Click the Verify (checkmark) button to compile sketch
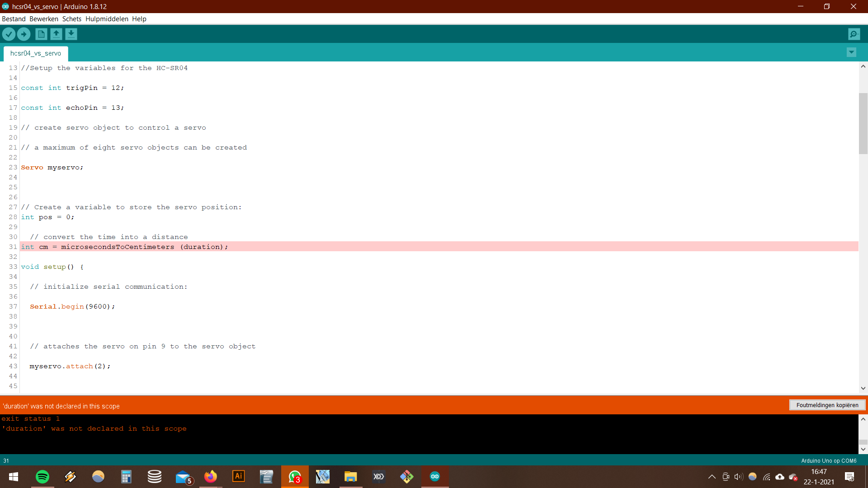Image resolution: width=868 pixels, height=488 pixels. [x=9, y=34]
